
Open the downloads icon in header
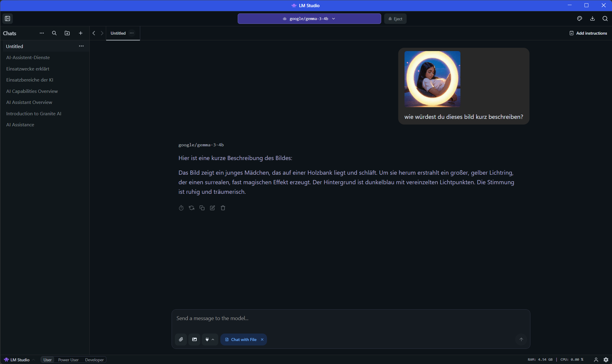(592, 19)
